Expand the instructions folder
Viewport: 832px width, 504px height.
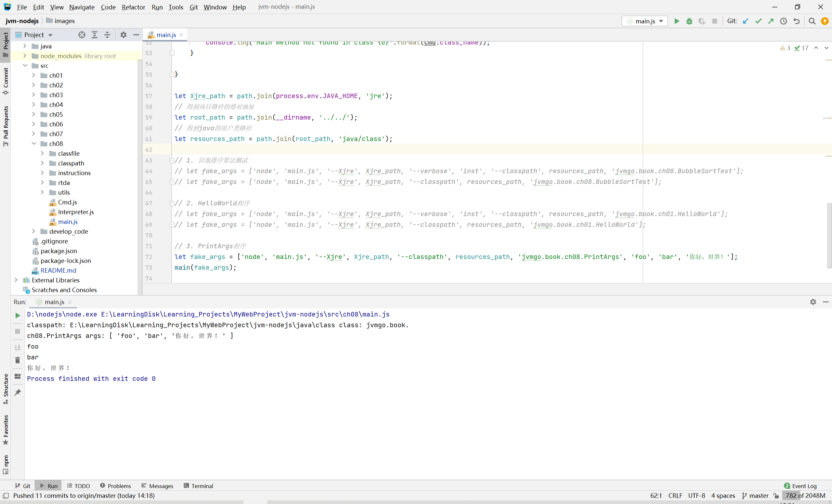click(x=42, y=173)
